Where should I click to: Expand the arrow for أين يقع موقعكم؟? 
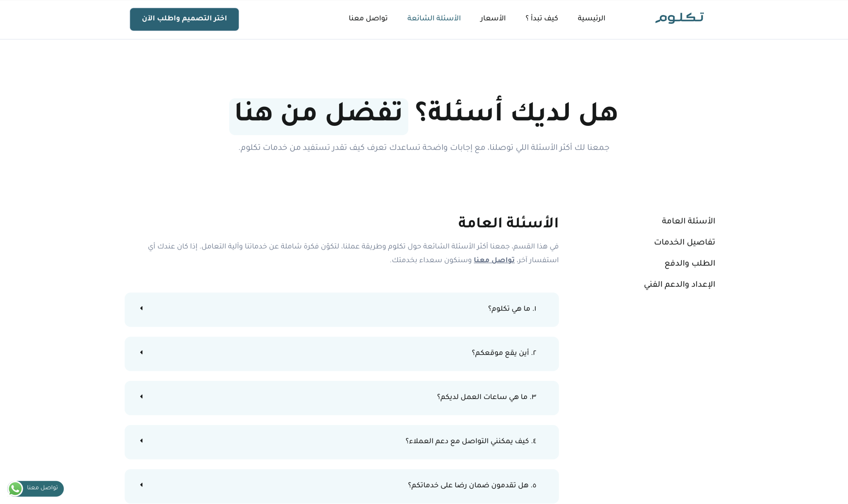click(141, 352)
